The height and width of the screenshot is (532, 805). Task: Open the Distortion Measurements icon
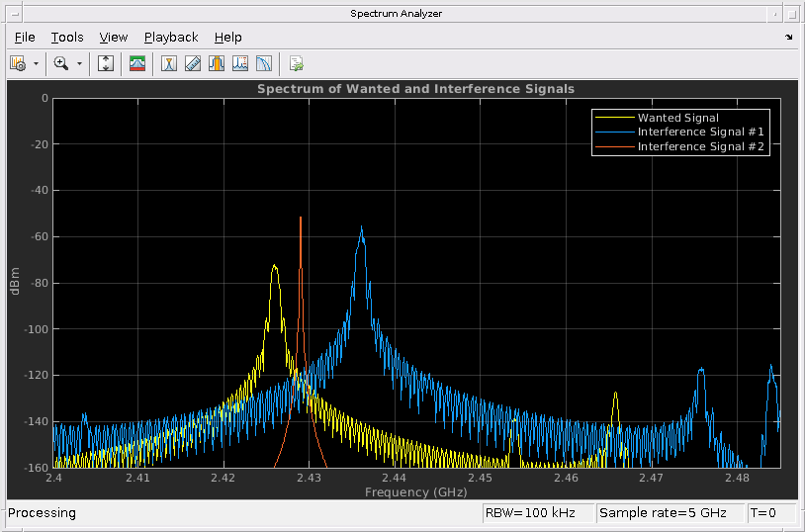pyautogui.click(x=240, y=63)
